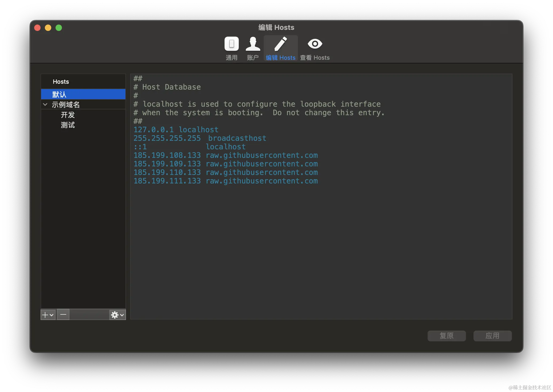Open the gear actions menu

coord(115,315)
